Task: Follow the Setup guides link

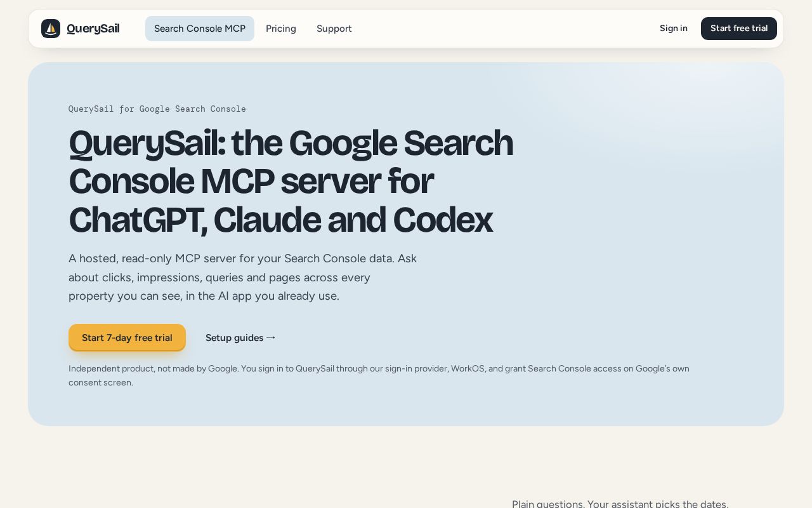Action: (x=240, y=338)
